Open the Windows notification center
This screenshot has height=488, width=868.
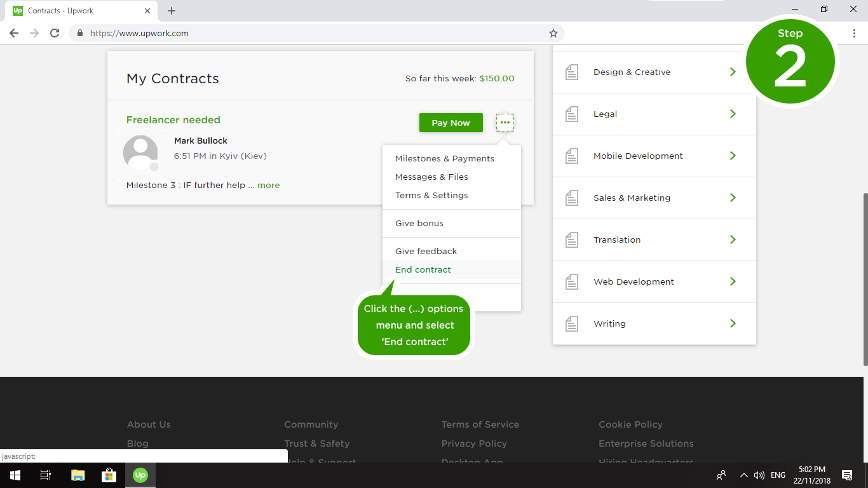847,475
